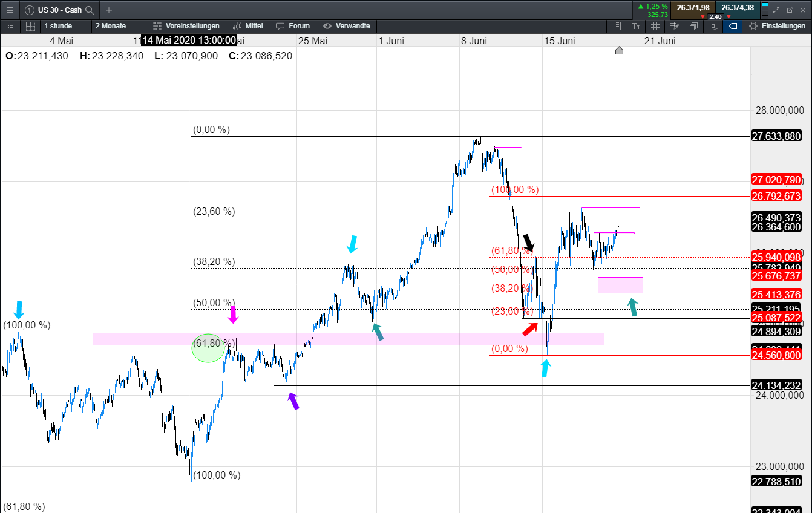
Task: Click the 25 Mai date label
Action: tap(313, 41)
